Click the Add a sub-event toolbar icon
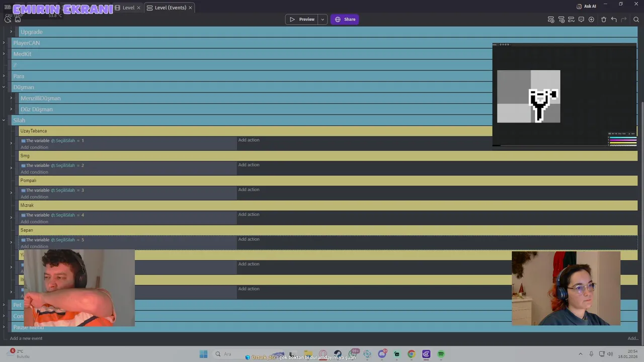This screenshot has height=362, width=644. pos(561,20)
